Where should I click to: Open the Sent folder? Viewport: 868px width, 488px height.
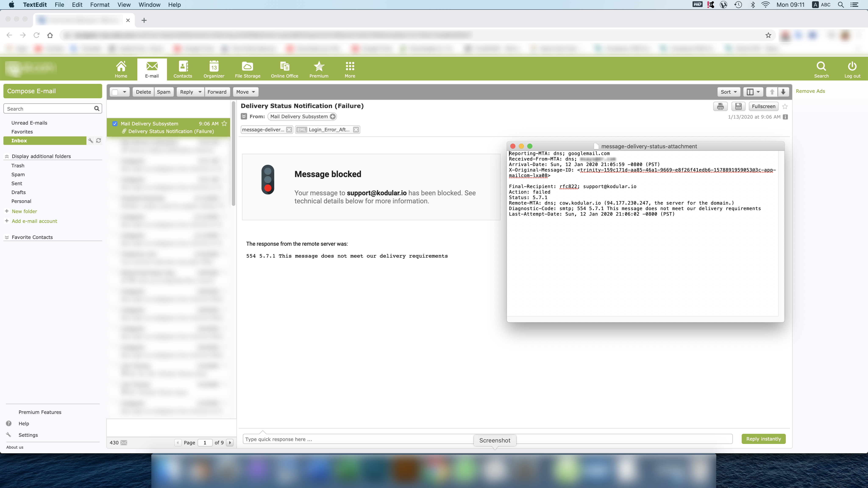(x=17, y=184)
